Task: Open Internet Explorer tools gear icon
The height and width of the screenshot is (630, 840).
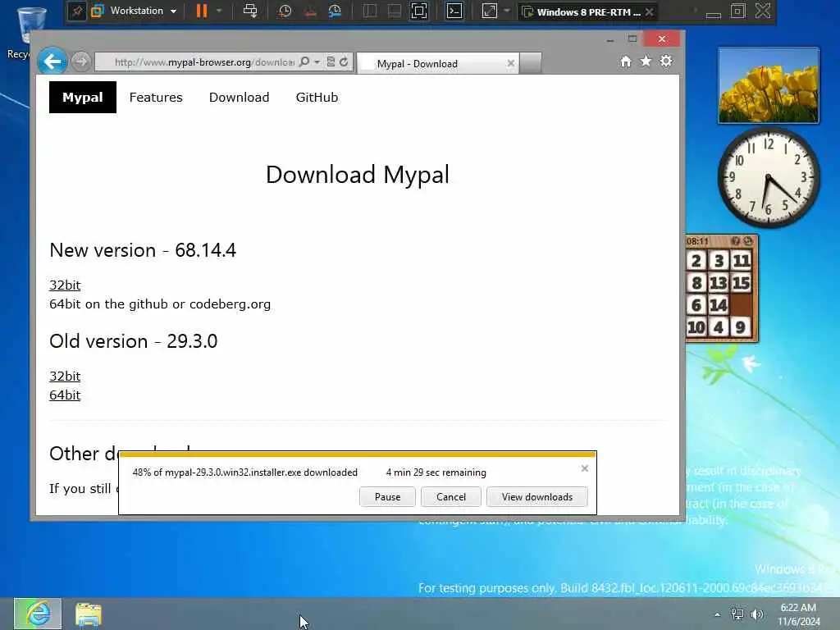Action: (x=666, y=61)
